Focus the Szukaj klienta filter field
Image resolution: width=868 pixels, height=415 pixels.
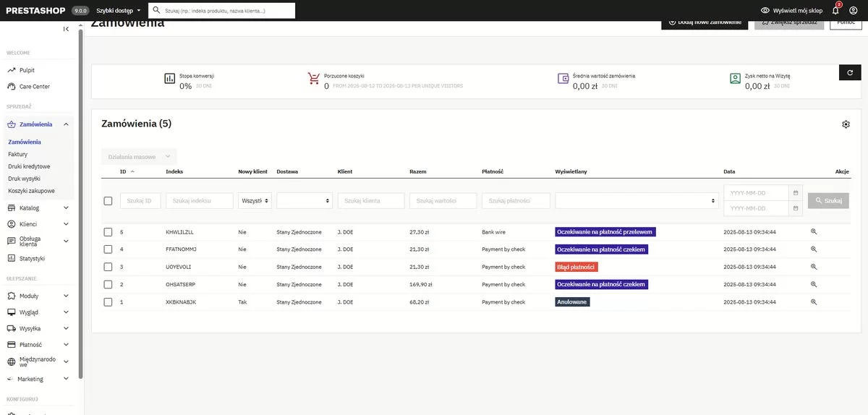370,201
